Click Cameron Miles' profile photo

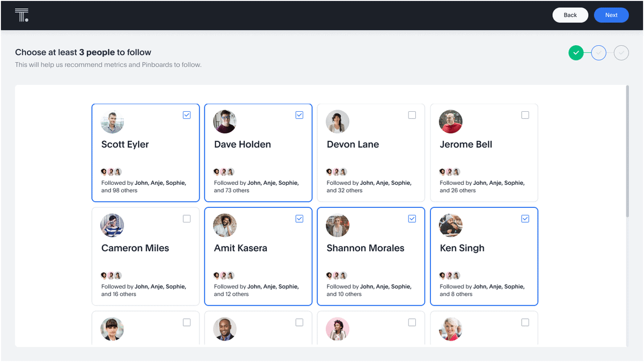(x=112, y=226)
